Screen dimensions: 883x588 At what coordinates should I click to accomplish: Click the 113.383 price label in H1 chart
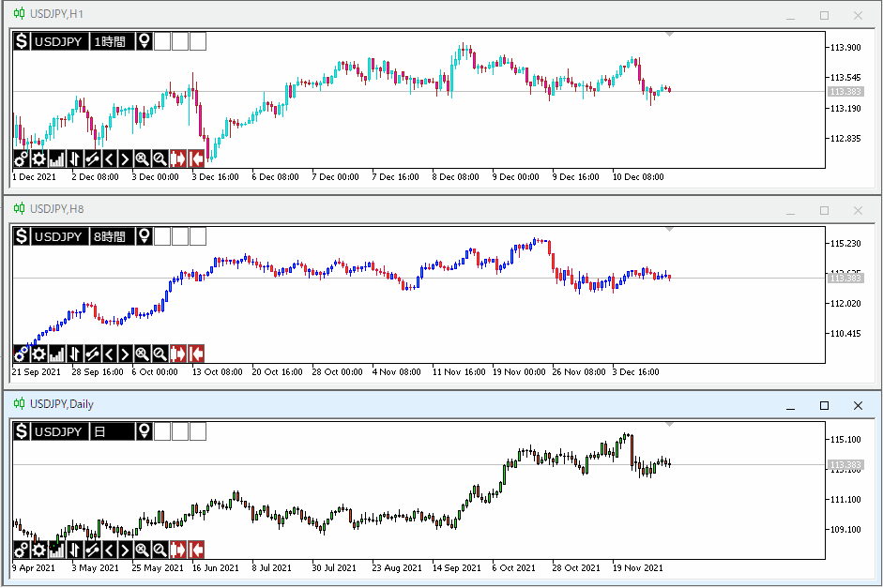point(845,92)
